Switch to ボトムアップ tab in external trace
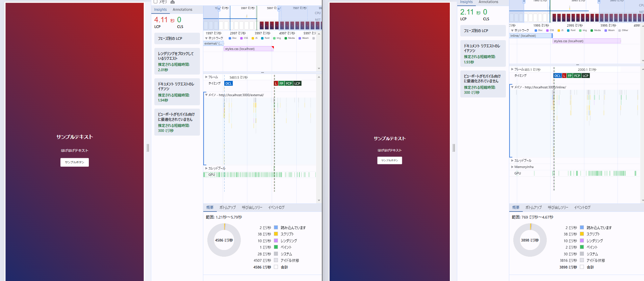 pos(228,207)
